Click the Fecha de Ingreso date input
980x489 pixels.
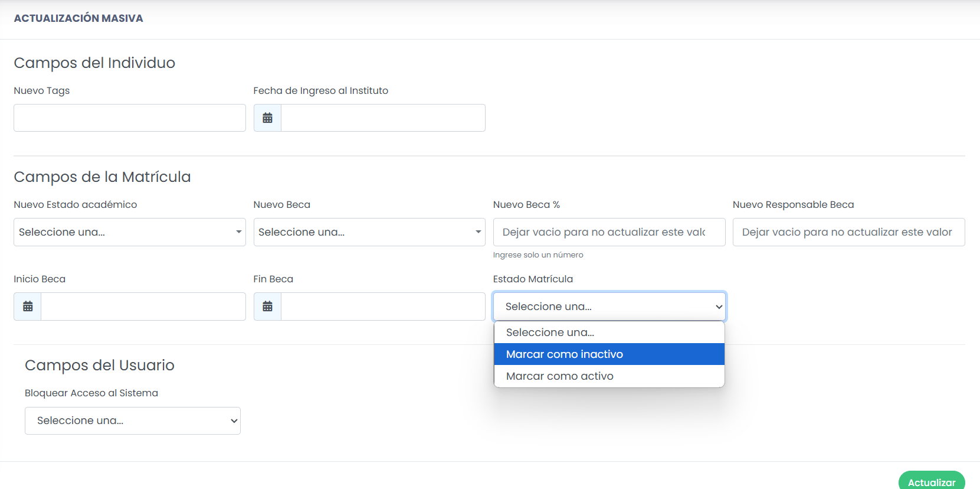tap(383, 118)
